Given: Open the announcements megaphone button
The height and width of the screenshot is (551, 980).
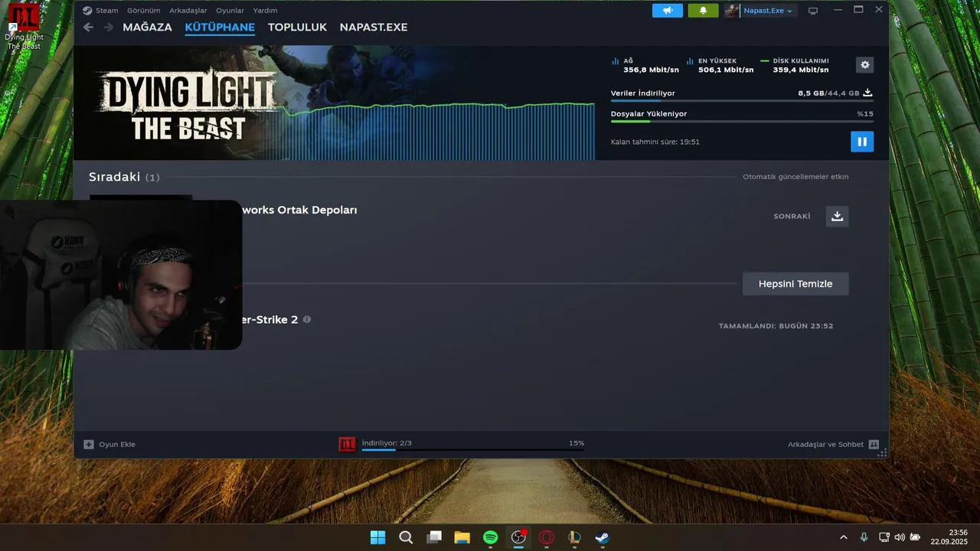Looking at the screenshot, I should pos(668,11).
